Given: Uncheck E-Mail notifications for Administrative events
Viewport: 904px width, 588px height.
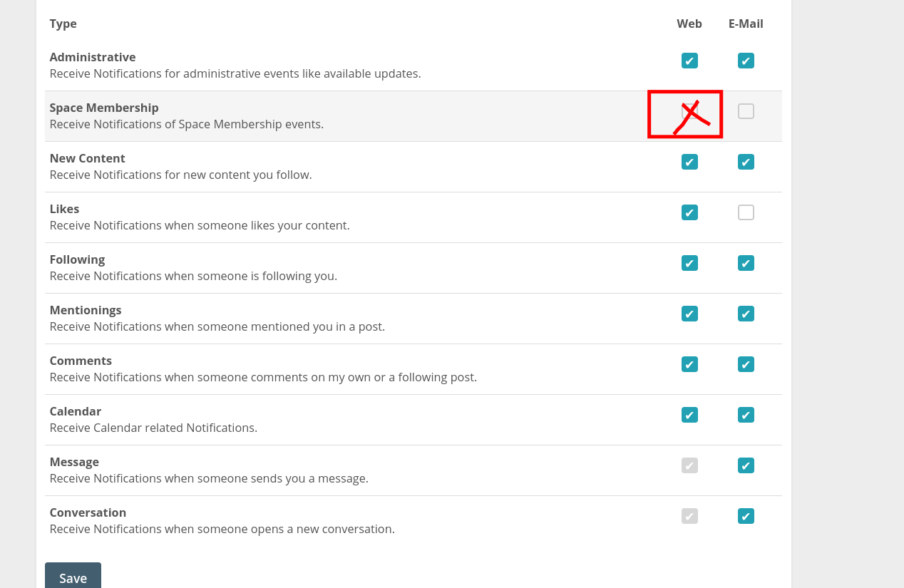Looking at the screenshot, I should click(x=746, y=61).
